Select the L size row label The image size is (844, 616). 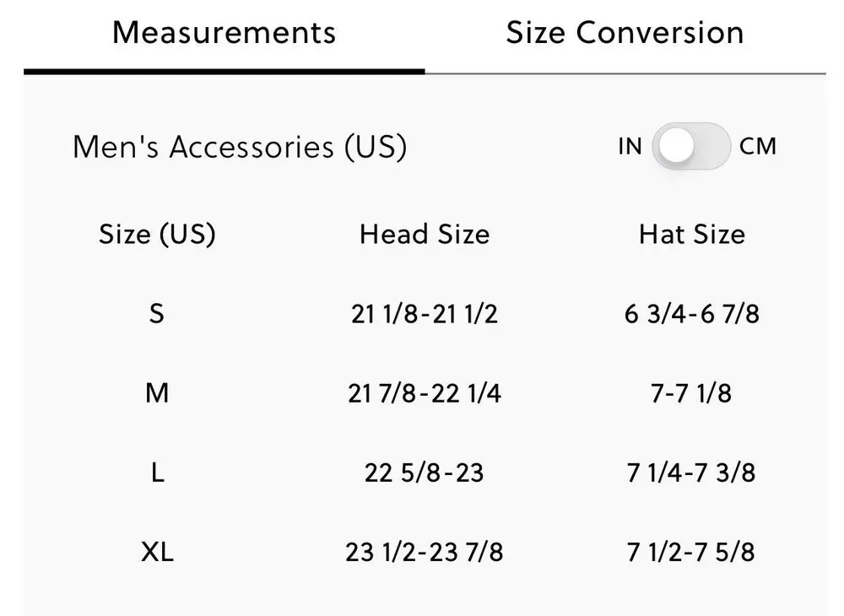157,473
